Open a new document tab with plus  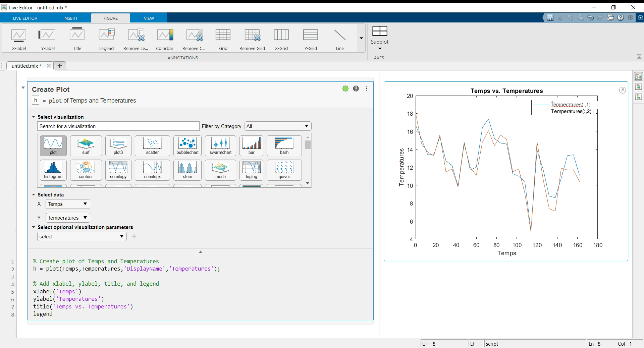tap(60, 66)
